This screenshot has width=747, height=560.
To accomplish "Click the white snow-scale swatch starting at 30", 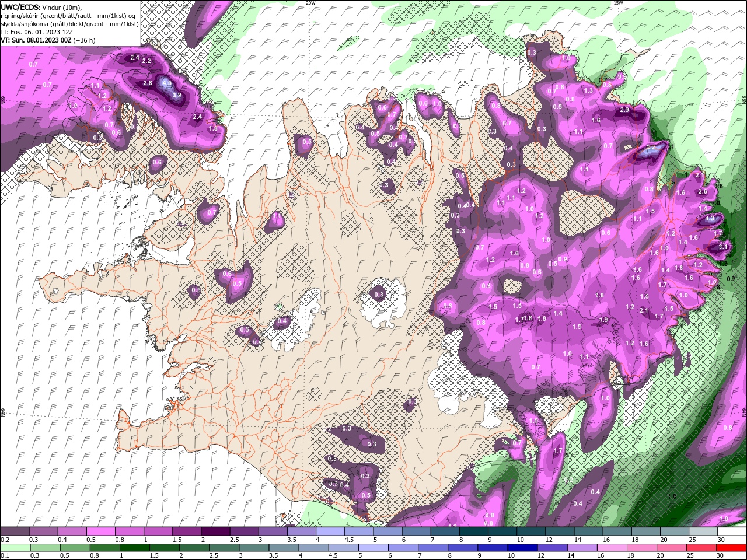I will pos(732,531).
